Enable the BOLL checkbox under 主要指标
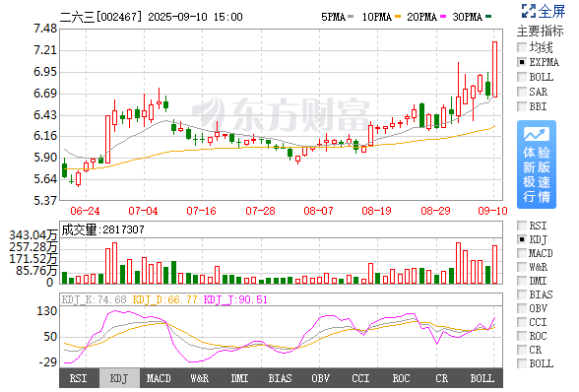The image size is (579, 392). click(522, 77)
